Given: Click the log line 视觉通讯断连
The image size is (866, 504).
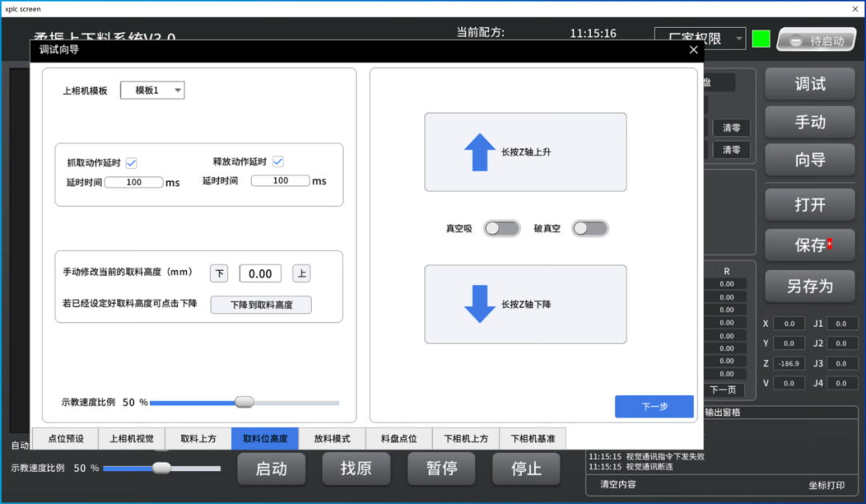Looking at the screenshot, I should click(631, 467).
